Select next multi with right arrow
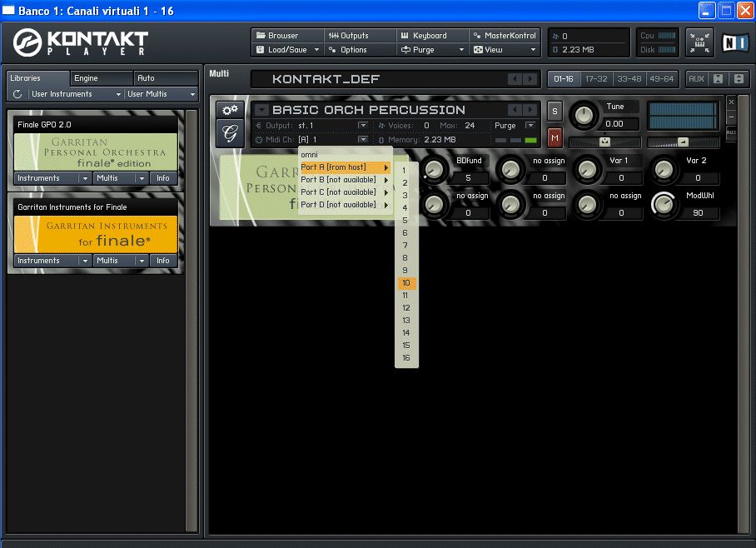 coord(530,78)
